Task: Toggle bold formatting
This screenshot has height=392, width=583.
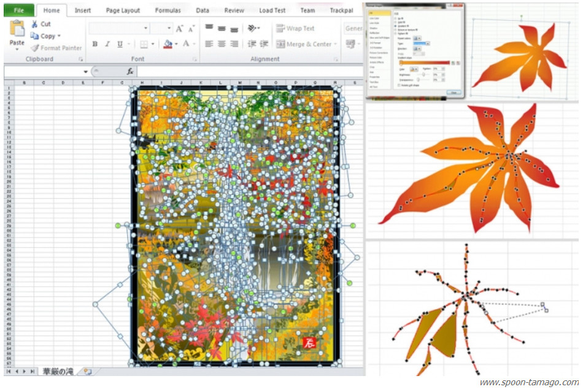Action: tap(95, 44)
